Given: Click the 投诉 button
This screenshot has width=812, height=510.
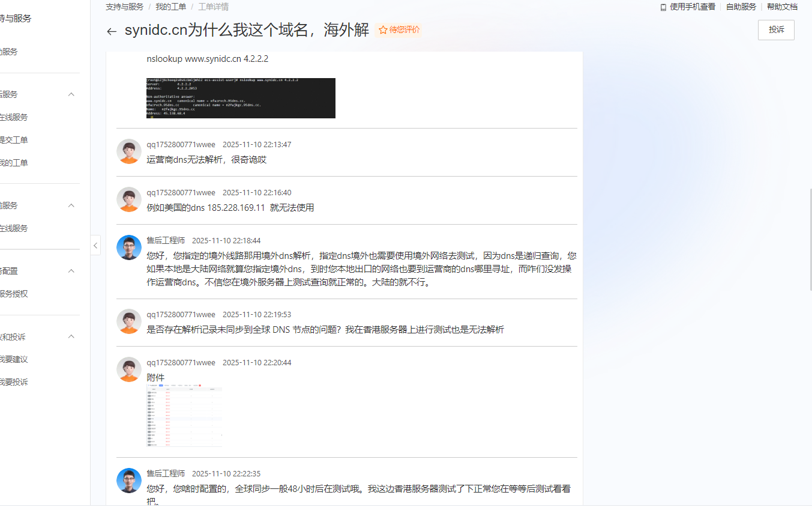Looking at the screenshot, I should click(776, 30).
